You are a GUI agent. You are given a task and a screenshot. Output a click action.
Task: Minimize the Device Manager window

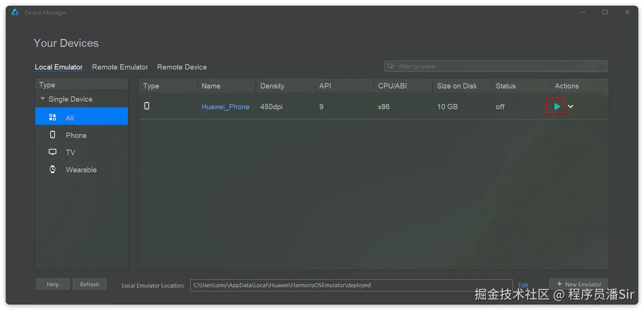[x=583, y=13]
